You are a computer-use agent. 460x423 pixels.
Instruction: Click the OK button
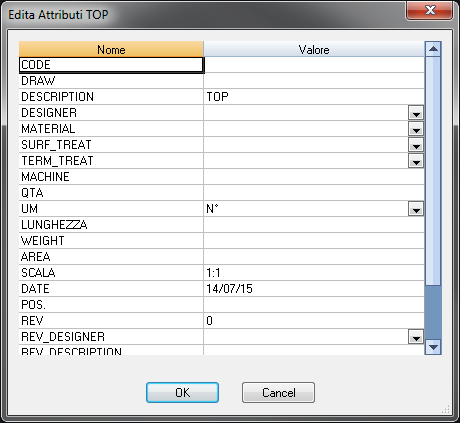coord(182,392)
